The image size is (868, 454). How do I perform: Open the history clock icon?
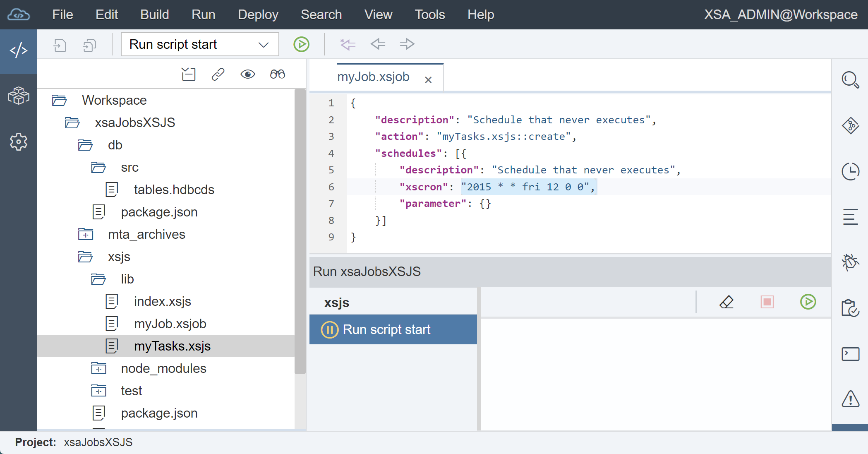pos(850,171)
